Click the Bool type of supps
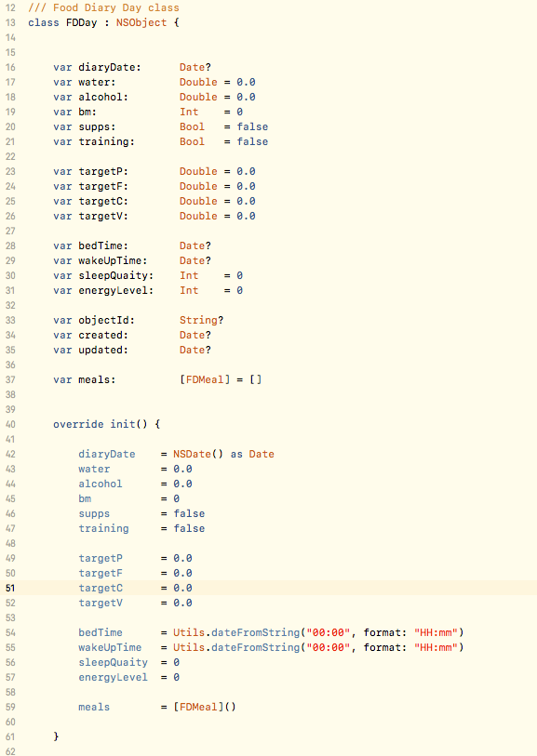Image resolution: width=537 pixels, height=756 pixels. 192,126
